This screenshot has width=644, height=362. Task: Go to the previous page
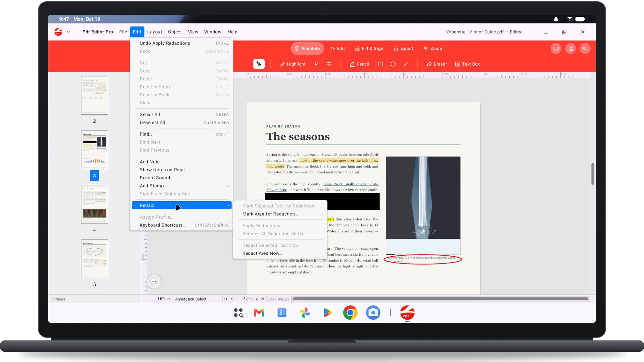232,299
